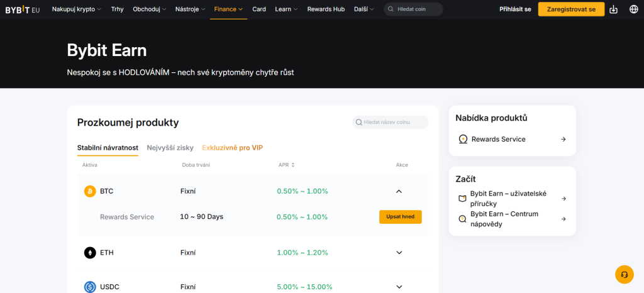Image resolution: width=644 pixels, height=293 pixels.
Task: Click the 1.00% ~ 1.20% APR for ETH
Action: (303, 252)
